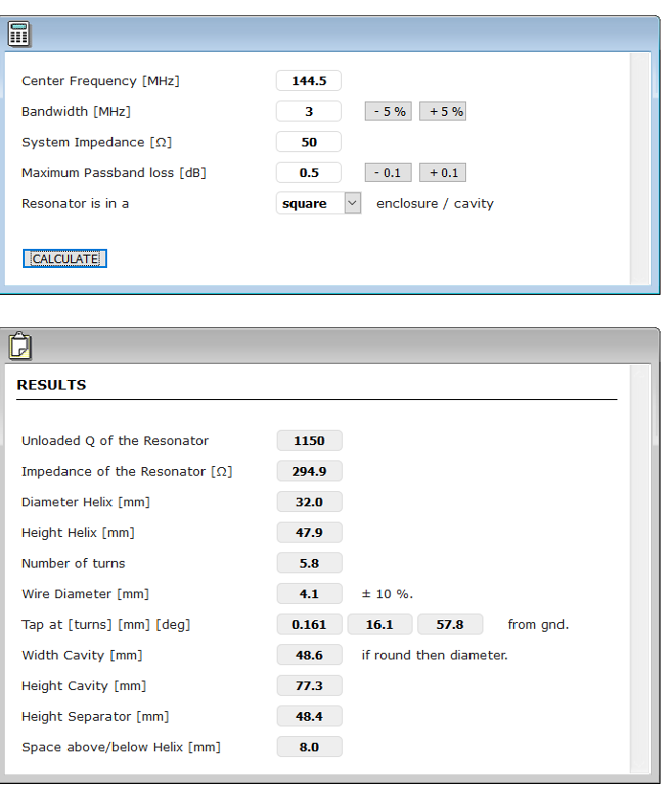The width and height of the screenshot is (672, 804).
Task: Lower passband loss with the - 0.1 button
Action: 388,173
